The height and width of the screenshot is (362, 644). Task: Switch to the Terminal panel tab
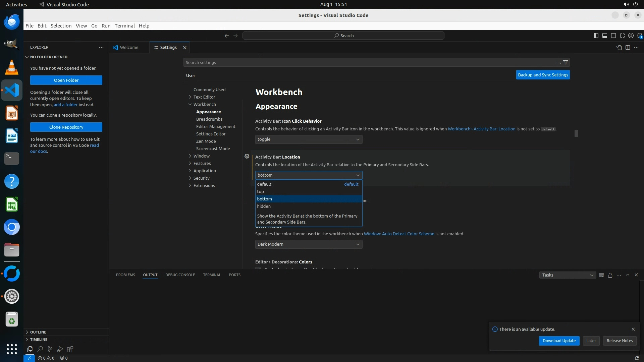tap(212, 275)
